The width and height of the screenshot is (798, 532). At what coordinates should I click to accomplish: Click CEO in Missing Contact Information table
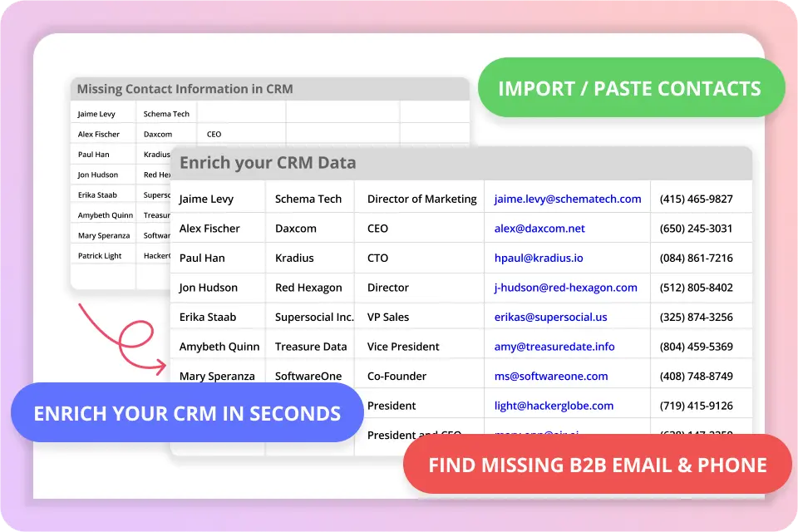[x=214, y=135]
